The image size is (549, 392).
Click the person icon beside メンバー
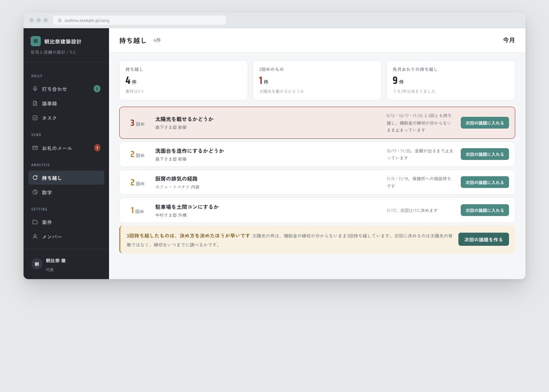click(35, 236)
